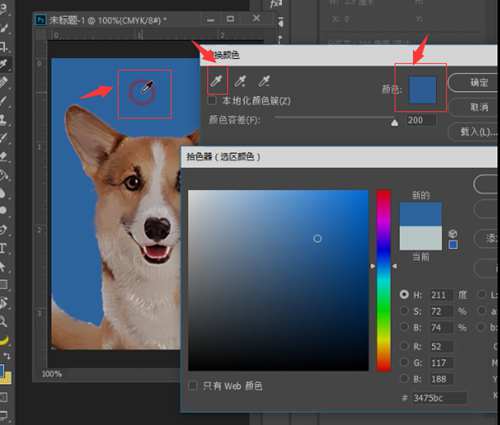Close the 未标题-1 document window
Viewport: 500px width, 425px height.
click(256, 18)
